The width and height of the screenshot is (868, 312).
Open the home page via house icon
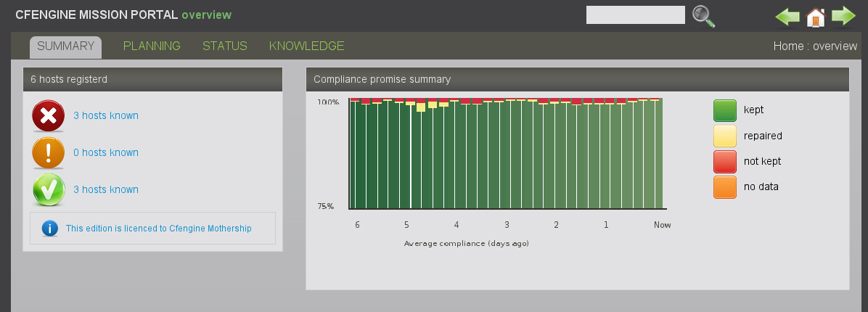[816, 17]
